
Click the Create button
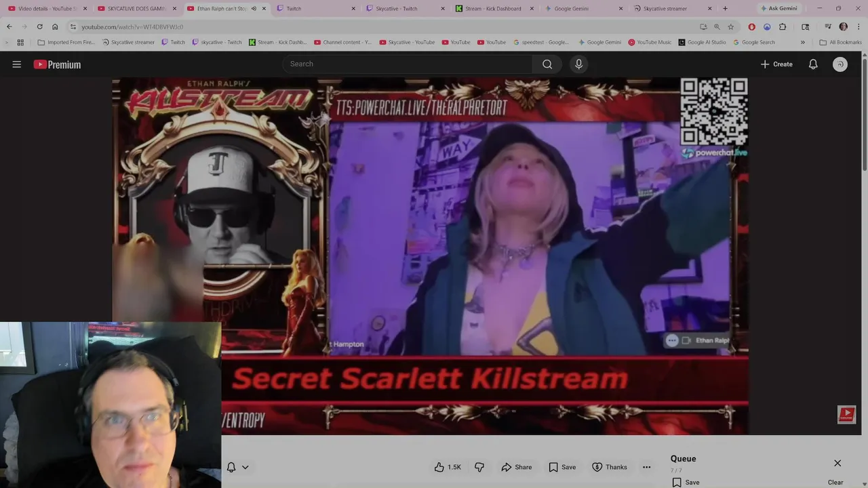[x=776, y=64]
